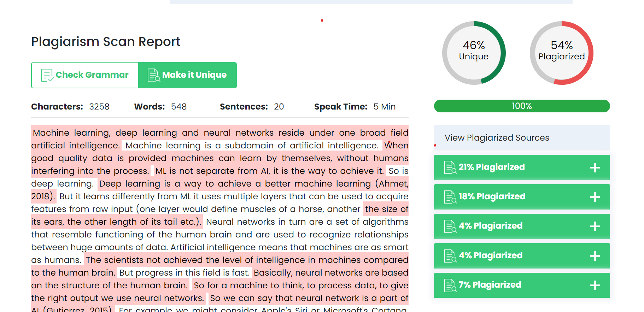The image size is (644, 312).
Task: Click the document icon on 21% Plagiarized
Action: (x=450, y=167)
